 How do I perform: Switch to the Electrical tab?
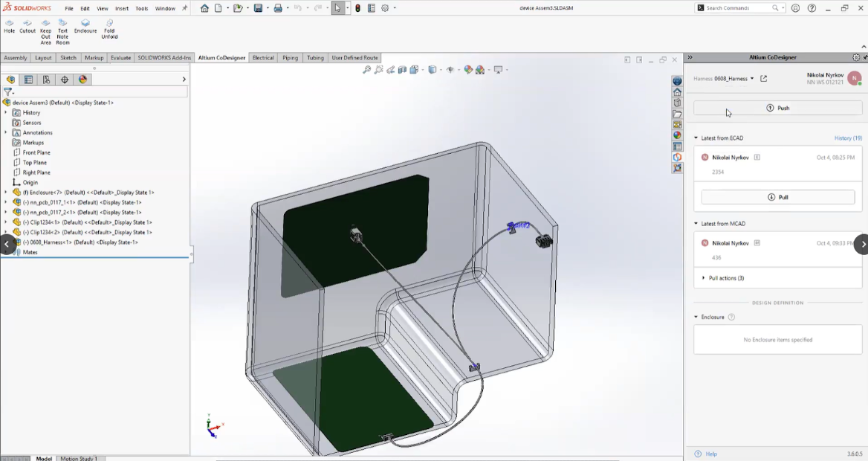[x=263, y=58]
